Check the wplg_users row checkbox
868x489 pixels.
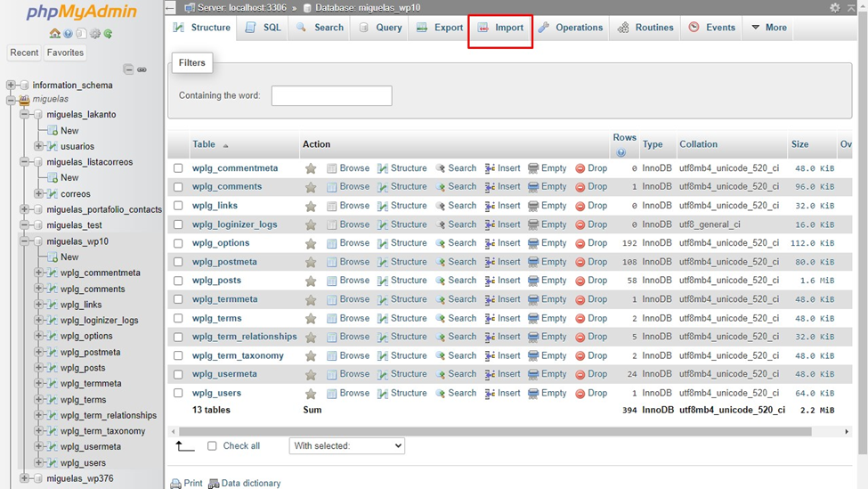(178, 393)
